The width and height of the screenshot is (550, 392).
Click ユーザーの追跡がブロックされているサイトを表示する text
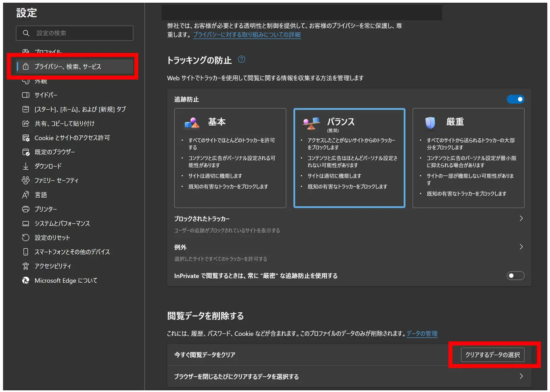click(x=227, y=230)
